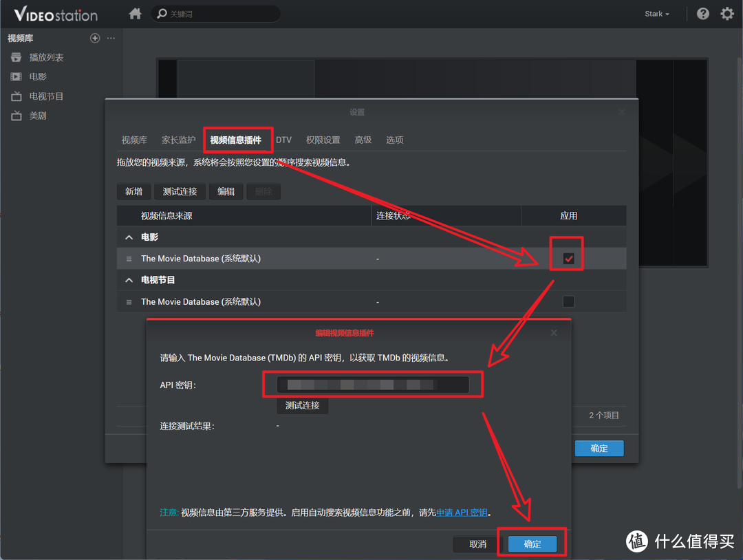Click 编辑 button
The height and width of the screenshot is (560, 743).
pos(226,191)
